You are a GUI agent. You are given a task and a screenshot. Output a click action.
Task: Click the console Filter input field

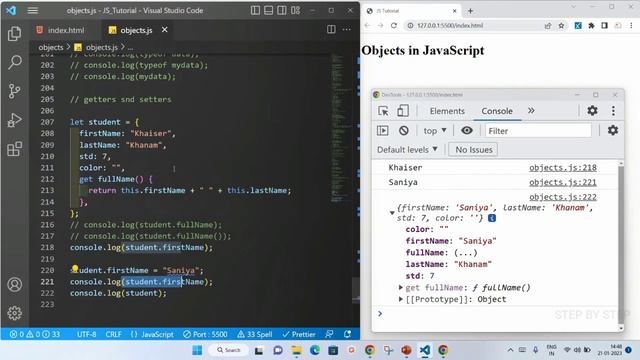pos(538,131)
